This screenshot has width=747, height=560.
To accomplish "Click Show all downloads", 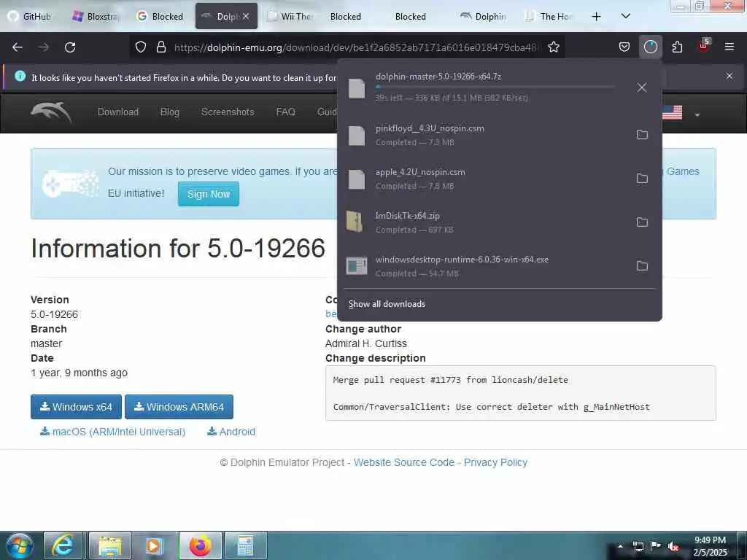I will [x=387, y=304].
